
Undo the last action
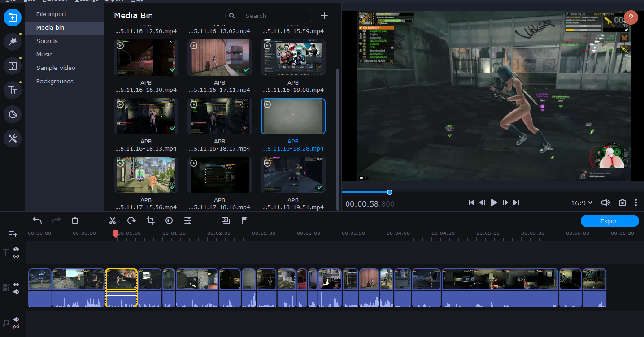pos(37,220)
